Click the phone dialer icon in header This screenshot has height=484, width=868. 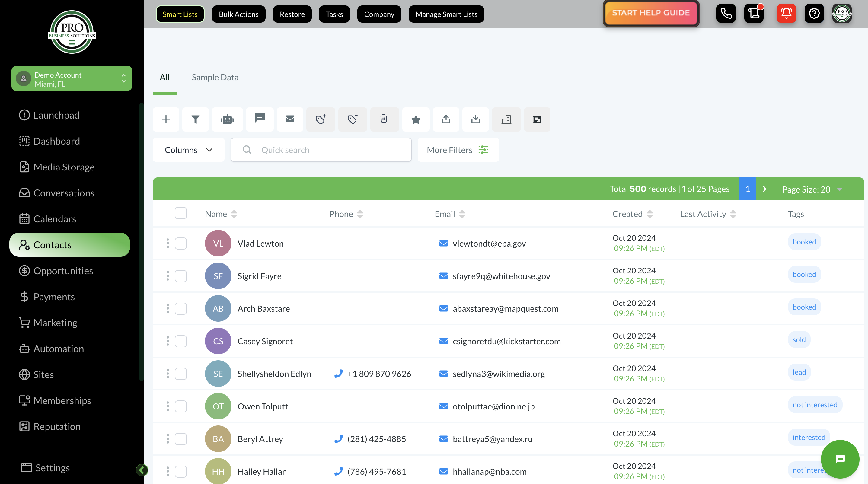point(726,14)
